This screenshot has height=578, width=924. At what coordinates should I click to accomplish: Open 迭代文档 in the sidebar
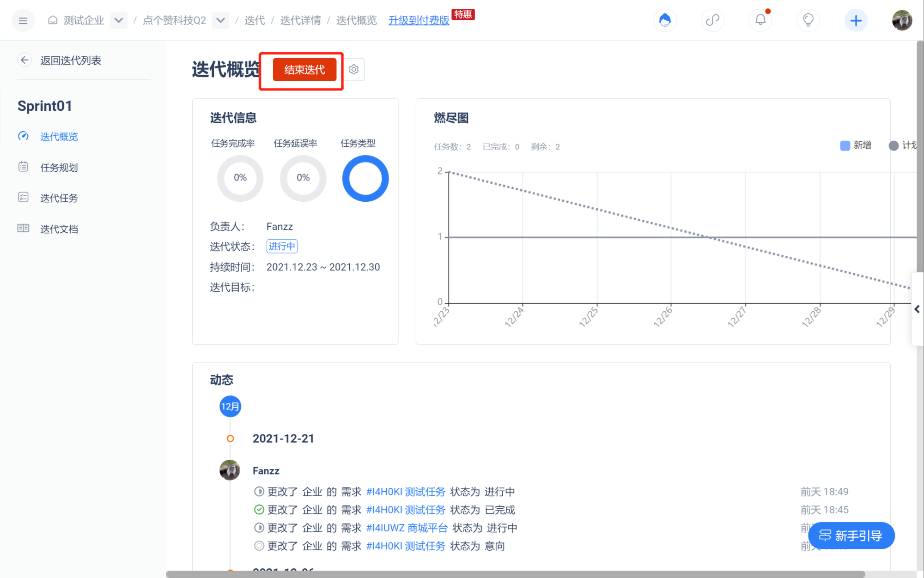[x=59, y=229]
